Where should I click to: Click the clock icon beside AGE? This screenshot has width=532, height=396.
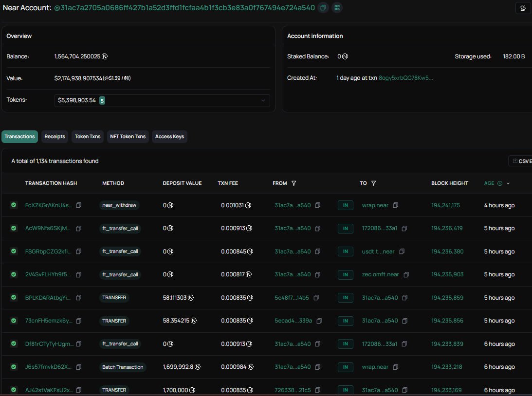point(500,183)
